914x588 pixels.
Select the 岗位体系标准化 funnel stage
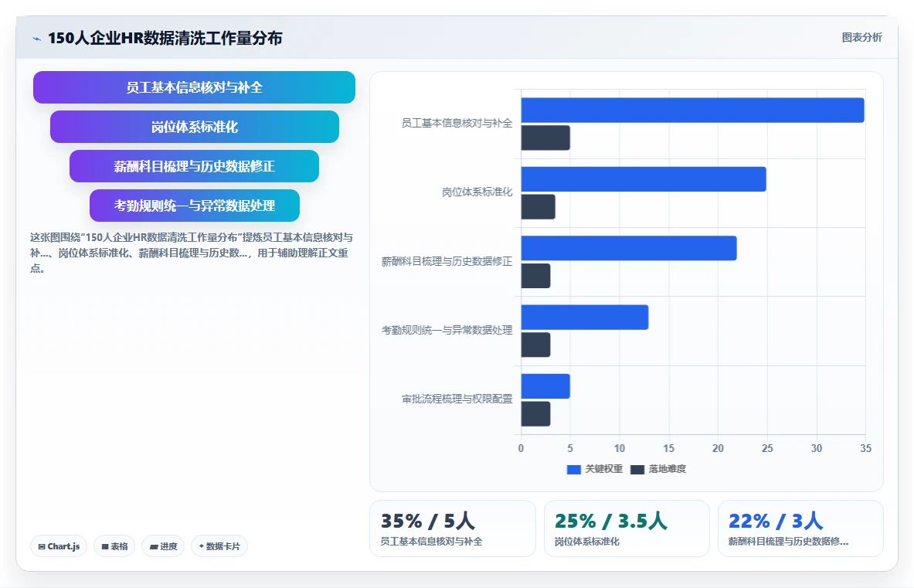coord(195,127)
